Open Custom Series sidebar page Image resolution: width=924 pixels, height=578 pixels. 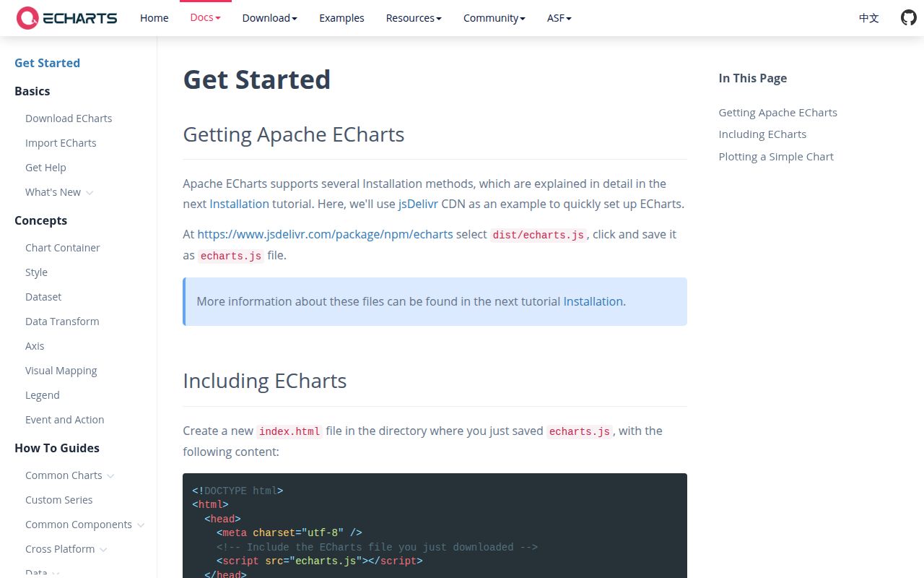59,500
